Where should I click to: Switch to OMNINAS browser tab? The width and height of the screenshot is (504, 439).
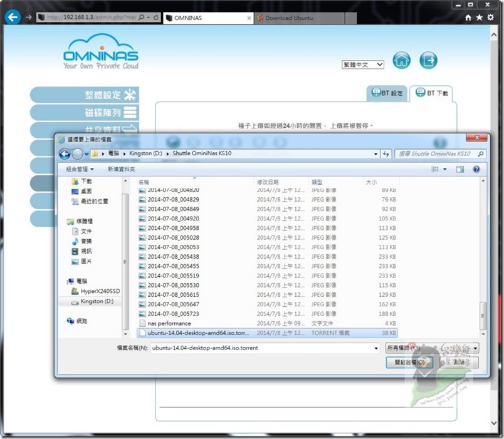[208, 18]
